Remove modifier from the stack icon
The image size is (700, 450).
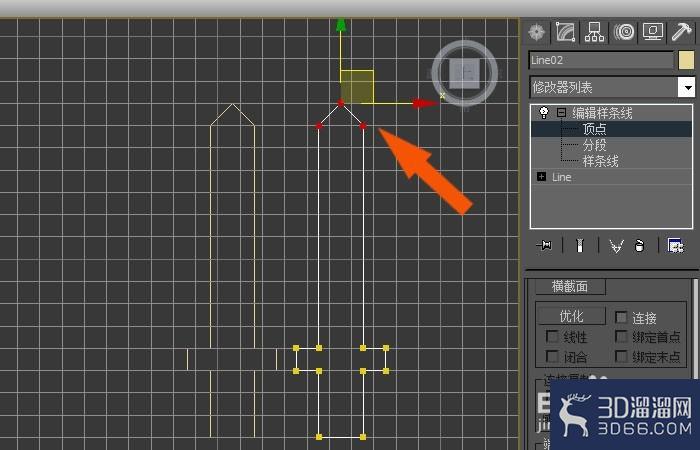click(x=639, y=246)
